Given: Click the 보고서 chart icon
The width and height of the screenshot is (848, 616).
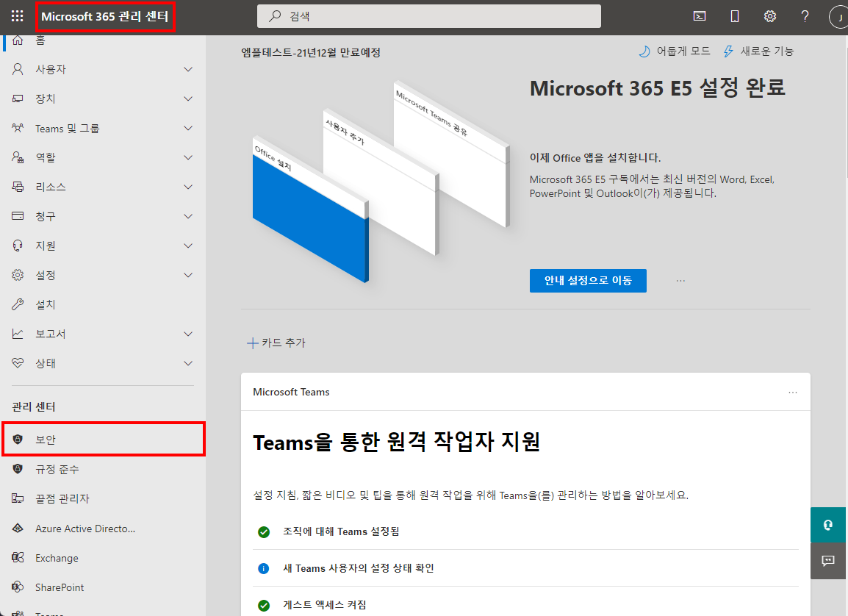Looking at the screenshot, I should 18,334.
